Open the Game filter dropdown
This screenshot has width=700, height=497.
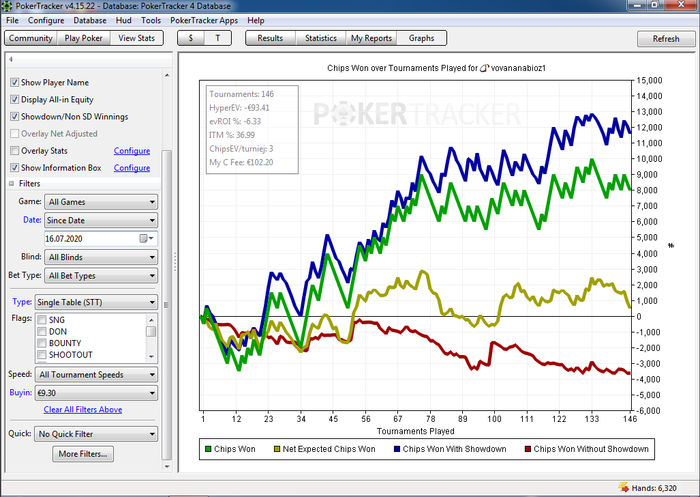pyautogui.click(x=101, y=202)
